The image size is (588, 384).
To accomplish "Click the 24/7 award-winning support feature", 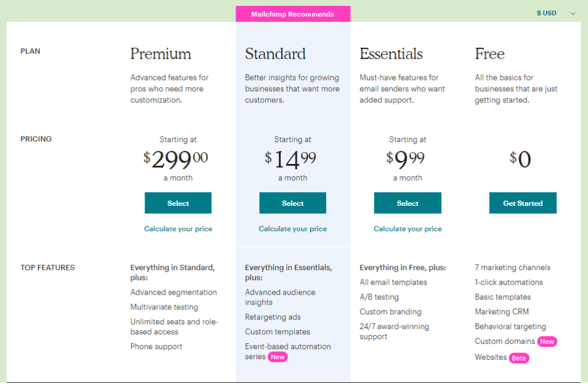I will [393, 331].
